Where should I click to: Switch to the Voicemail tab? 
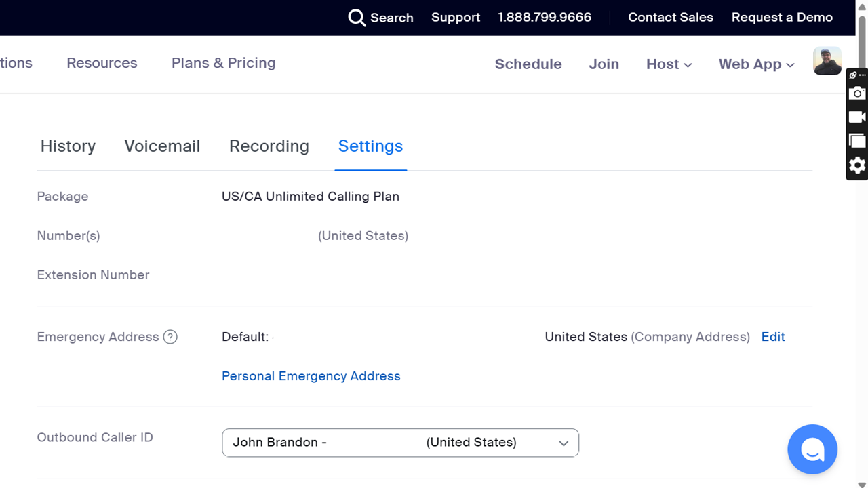(162, 146)
